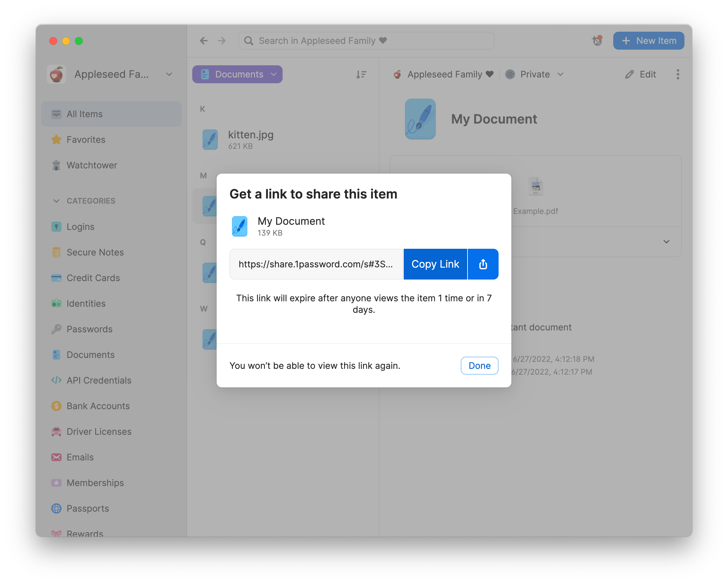Select the Logins category
The height and width of the screenshot is (584, 728).
coord(81,226)
